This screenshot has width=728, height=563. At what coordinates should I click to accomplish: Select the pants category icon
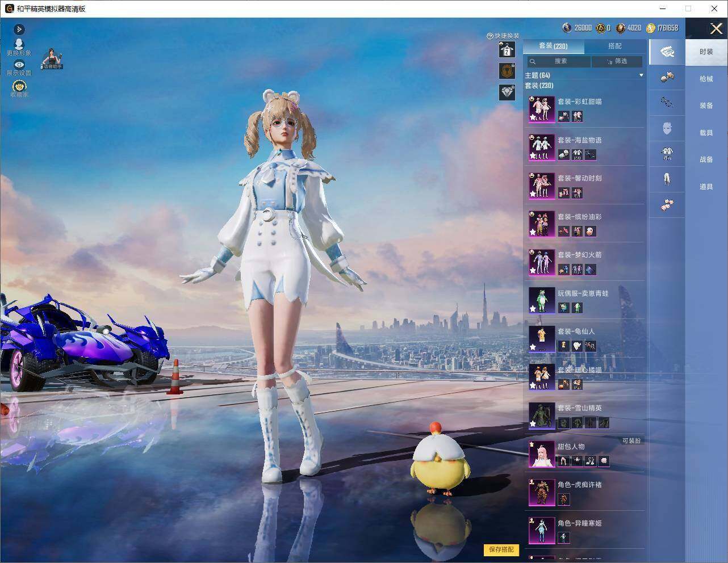tap(667, 179)
